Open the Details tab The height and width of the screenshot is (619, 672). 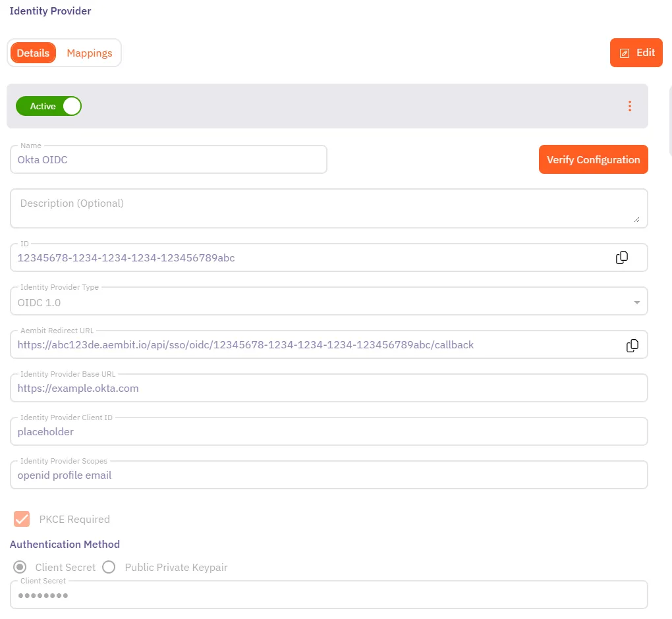click(x=33, y=53)
